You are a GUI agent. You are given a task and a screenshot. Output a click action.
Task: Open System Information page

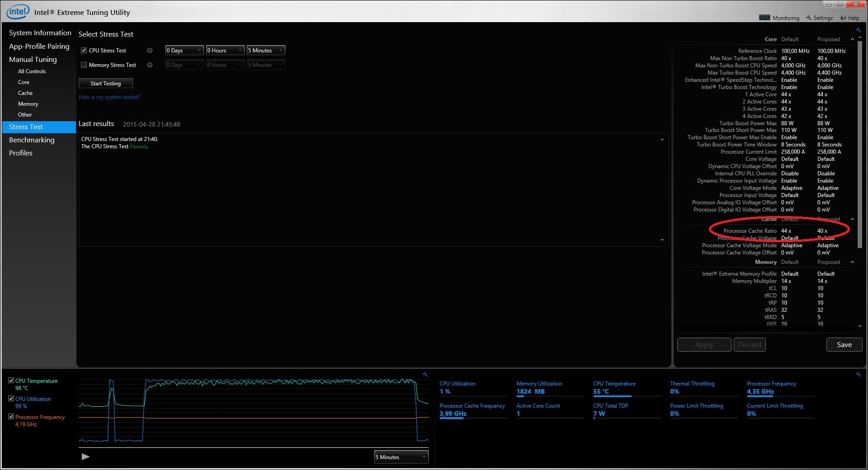(40, 33)
